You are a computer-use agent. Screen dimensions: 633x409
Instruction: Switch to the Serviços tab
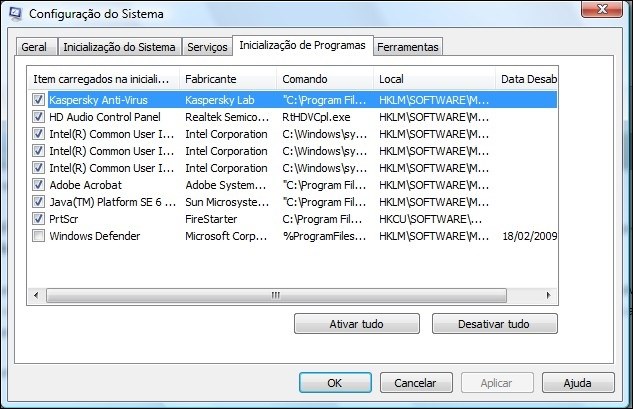click(x=207, y=47)
